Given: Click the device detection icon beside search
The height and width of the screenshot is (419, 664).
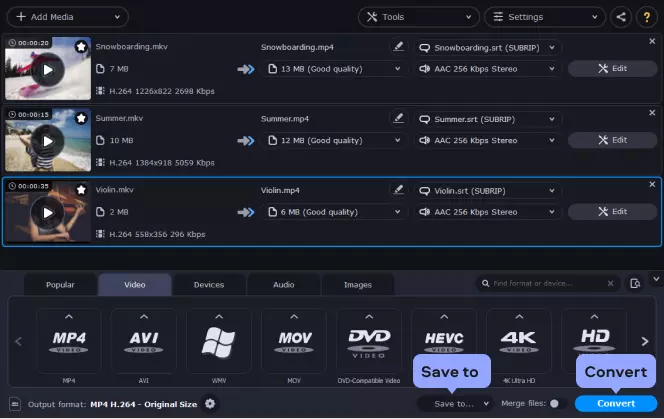Looking at the screenshot, I should (x=635, y=283).
